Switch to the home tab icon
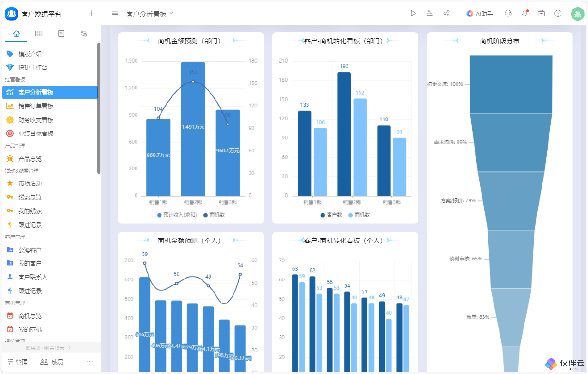The height and width of the screenshot is (374, 588). [16, 33]
